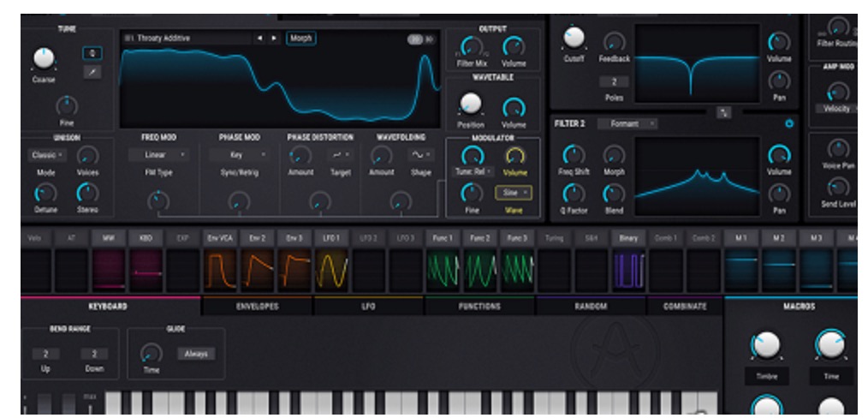Screen dimensions: 868x418
Task: Open the Unison Mode Classic dropdown
Action: click(x=46, y=155)
